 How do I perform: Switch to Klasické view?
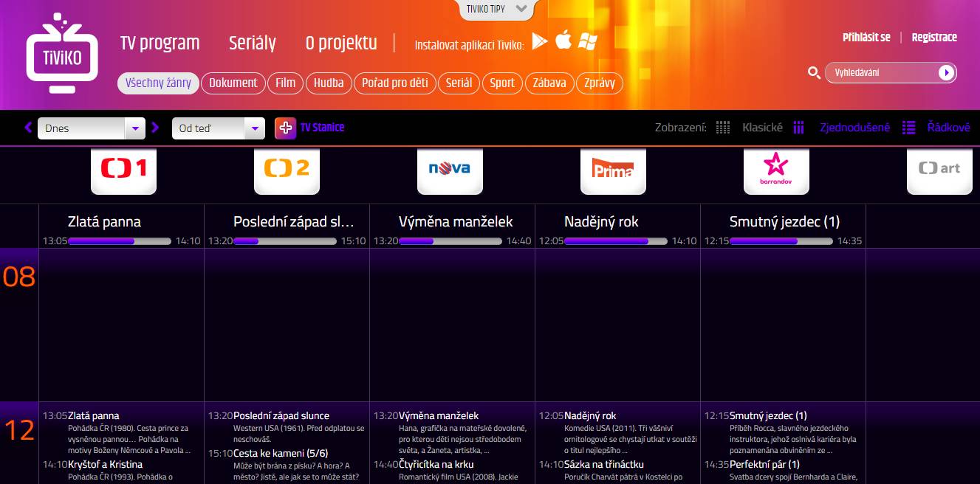point(762,128)
